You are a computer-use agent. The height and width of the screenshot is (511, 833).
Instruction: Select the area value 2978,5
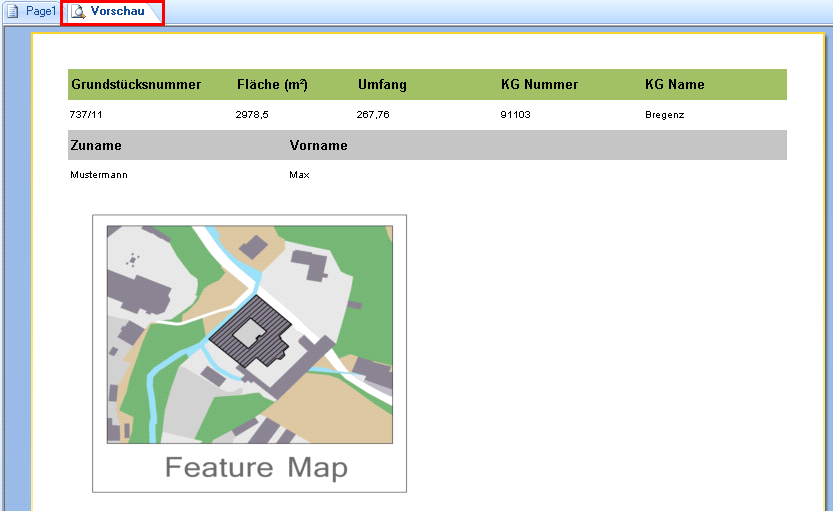coord(252,115)
